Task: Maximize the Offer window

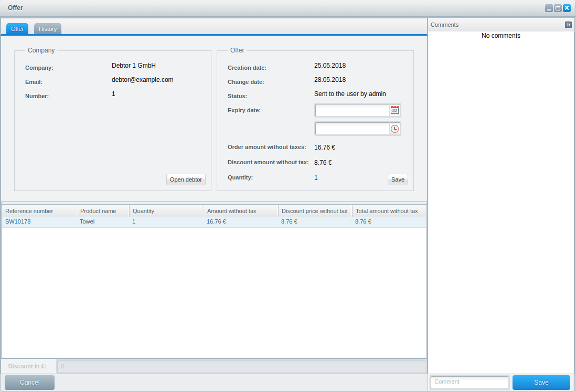Action: pos(558,8)
